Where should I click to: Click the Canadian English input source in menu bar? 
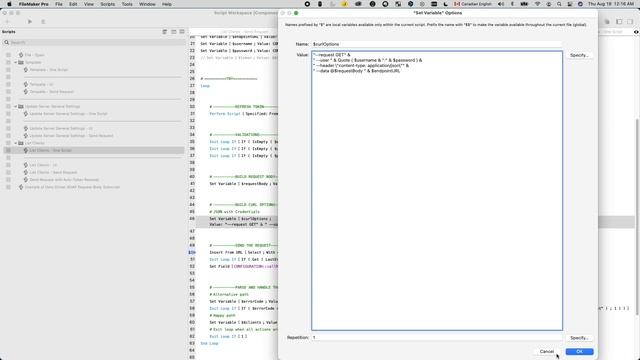[473, 4]
